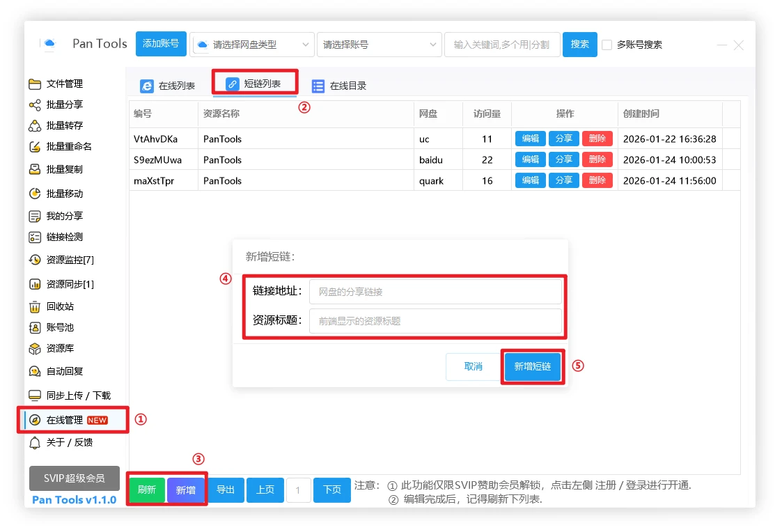Expand the 请选择网盘类型 dropdown
The width and height of the screenshot is (782, 532).
pos(252,45)
